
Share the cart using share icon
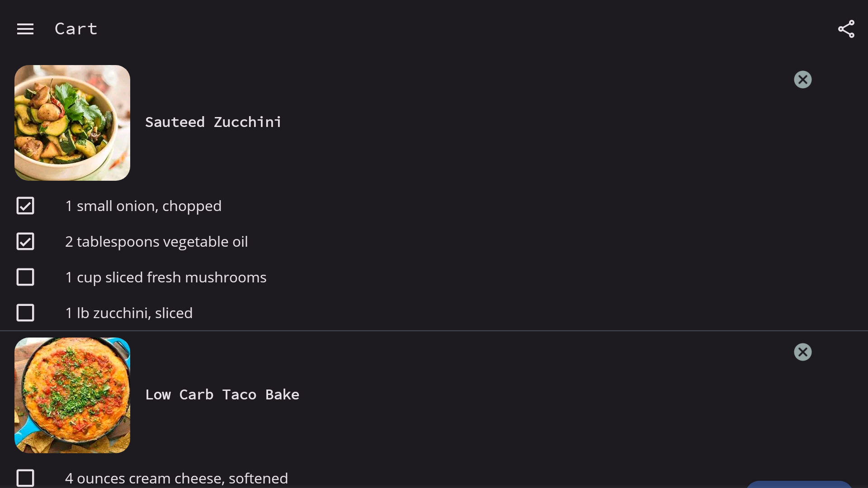coord(846,29)
